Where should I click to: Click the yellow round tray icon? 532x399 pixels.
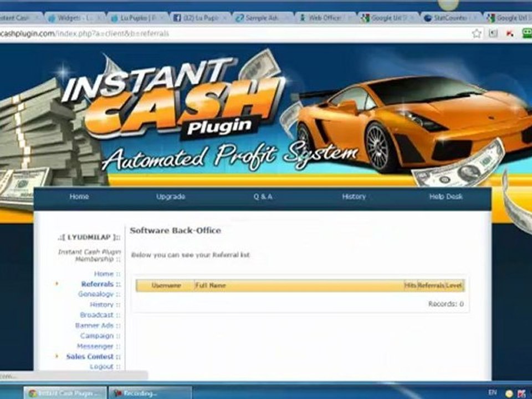tap(509, 393)
